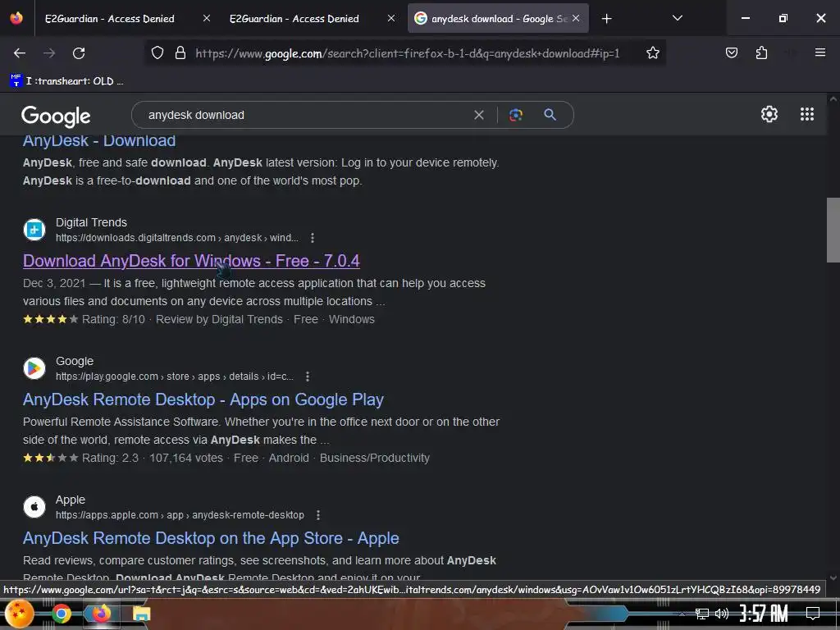Go back with the browser back arrow

pyautogui.click(x=20, y=53)
